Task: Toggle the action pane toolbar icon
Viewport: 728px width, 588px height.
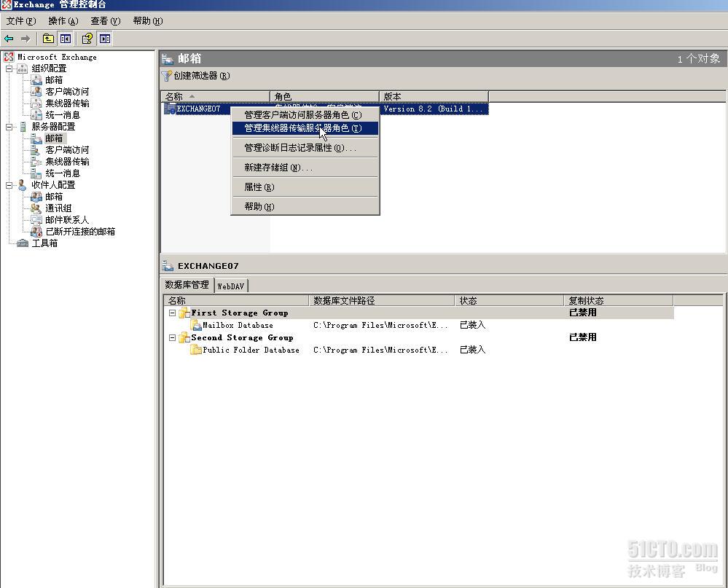Action: [x=105, y=39]
